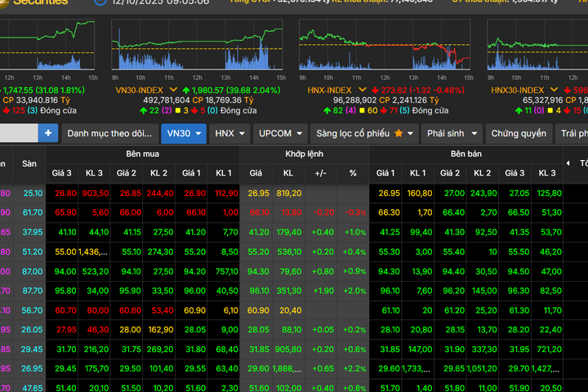Click the change value +1.90
588x392 pixels.
click(323, 291)
